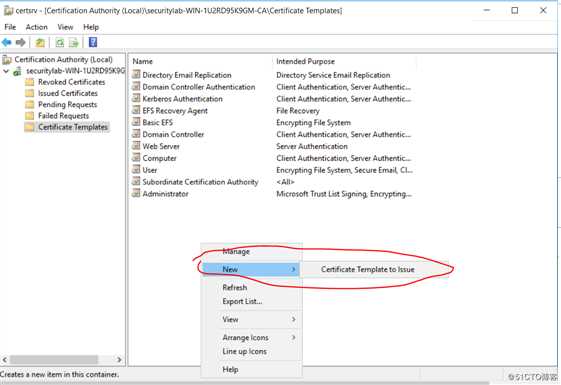Click the tree pane scroll right arrow

coord(119,359)
